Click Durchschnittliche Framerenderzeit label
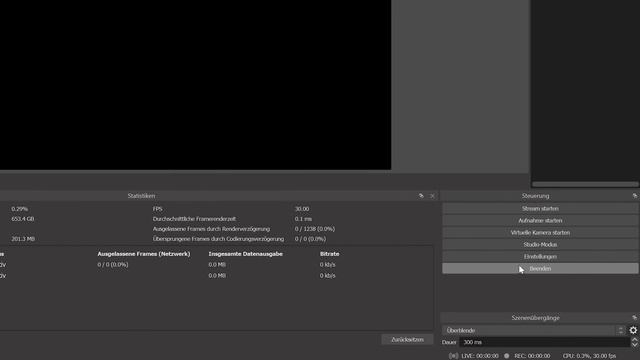The height and width of the screenshot is (360, 640). tap(194, 219)
